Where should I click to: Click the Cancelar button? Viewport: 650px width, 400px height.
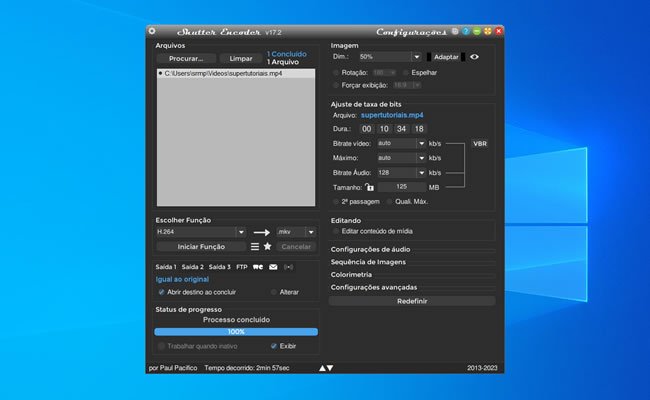pyautogui.click(x=296, y=247)
